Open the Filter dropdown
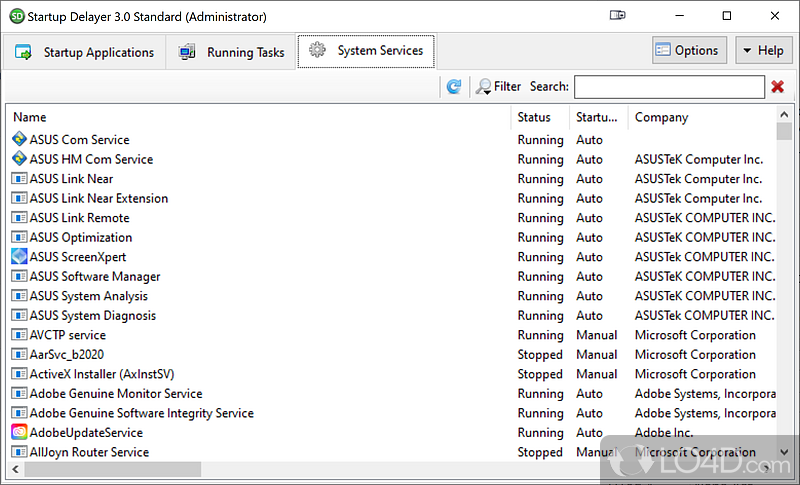This screenshot has height=485, width=800. [498, 87]
